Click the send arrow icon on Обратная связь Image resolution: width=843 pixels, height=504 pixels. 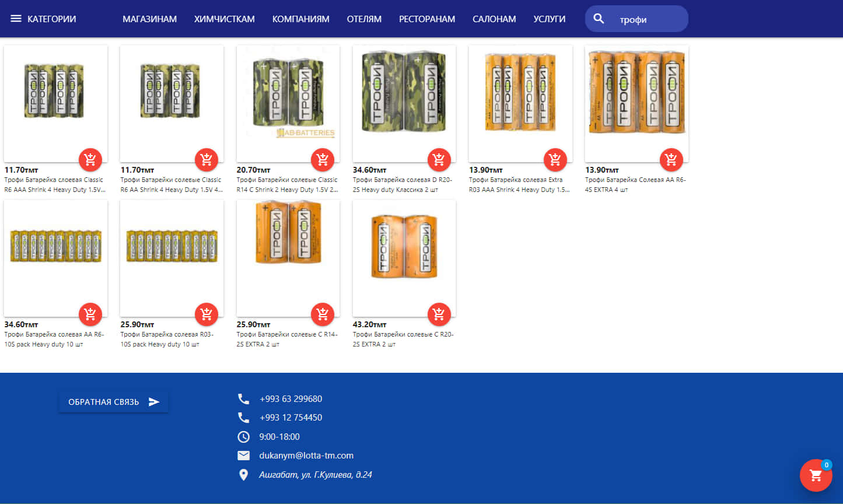point(153,402)
